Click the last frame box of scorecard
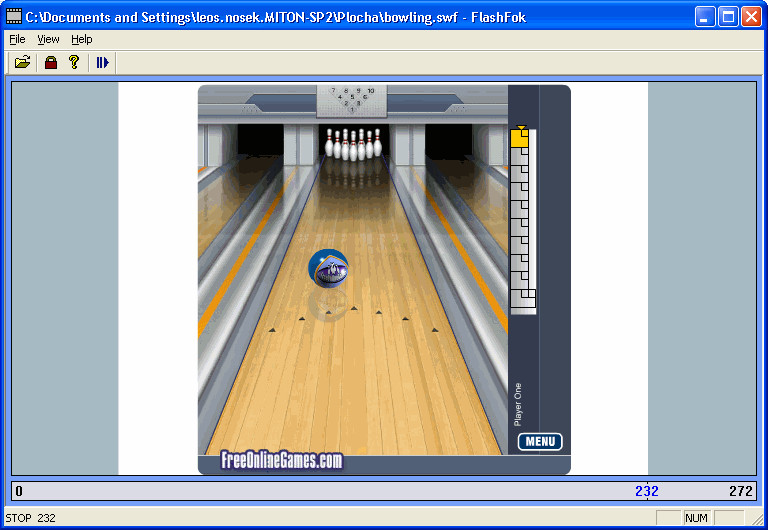This screenshot has width=768, height=530. (523, 299)
